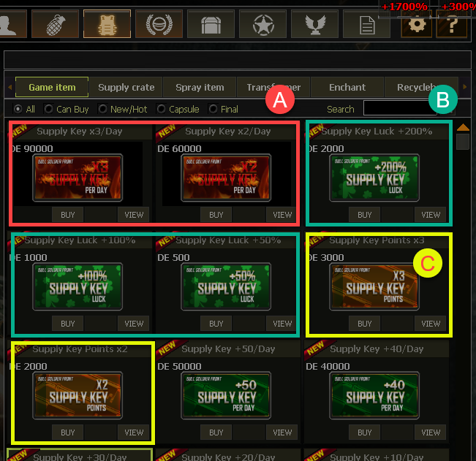Click the DE 40000 price text
This screenshot has width=476, height=461.
tap(328, 366)
